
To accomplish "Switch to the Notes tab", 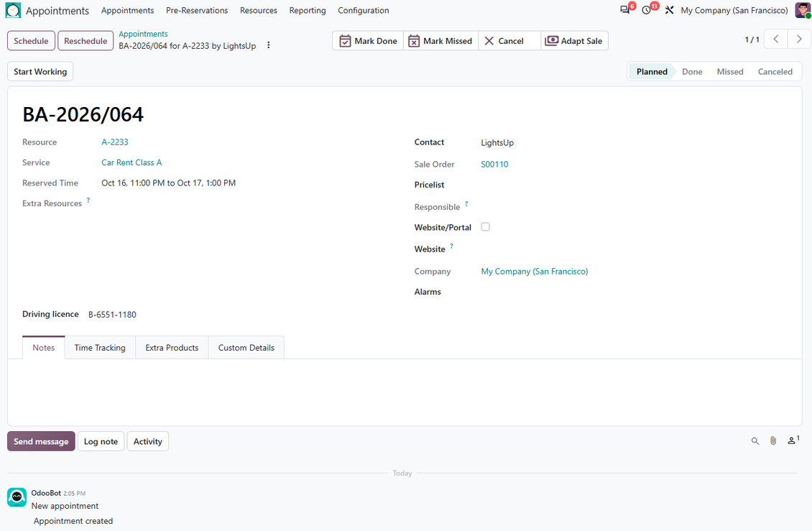I will pos(44,348).
